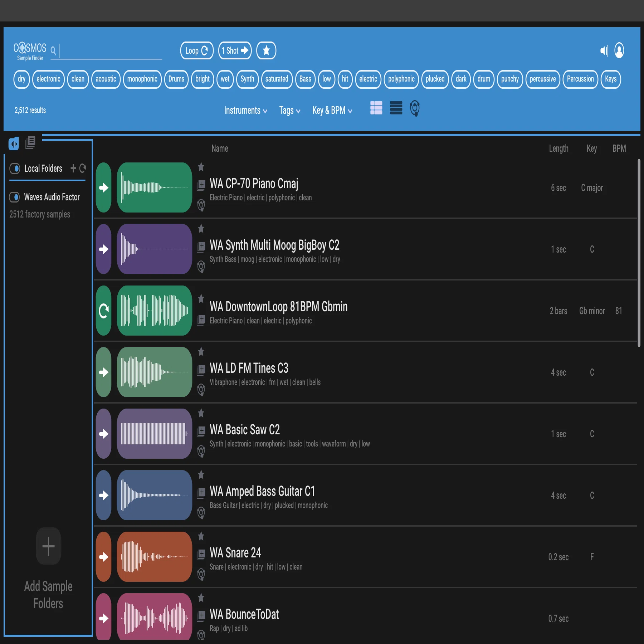The width and height of the screenshot is (644, 644).
Task: Enable the saturated tag filter
Action: click(x=277, y=79)
